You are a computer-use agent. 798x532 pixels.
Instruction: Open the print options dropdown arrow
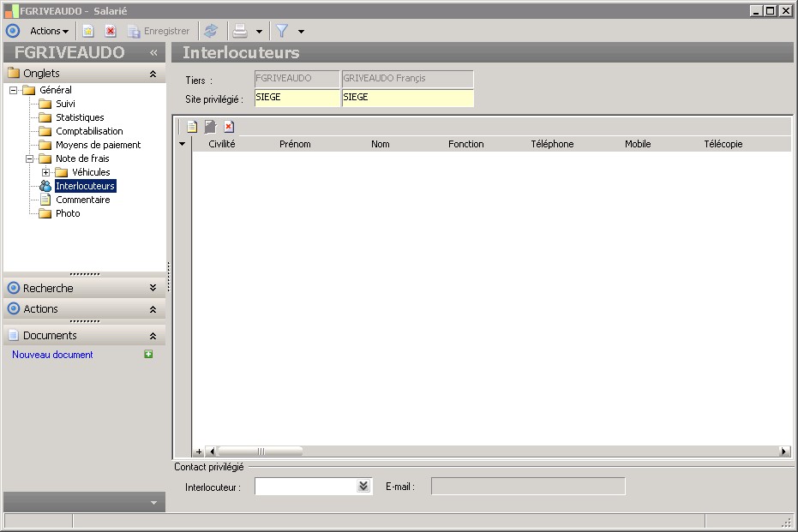(259, 32)
